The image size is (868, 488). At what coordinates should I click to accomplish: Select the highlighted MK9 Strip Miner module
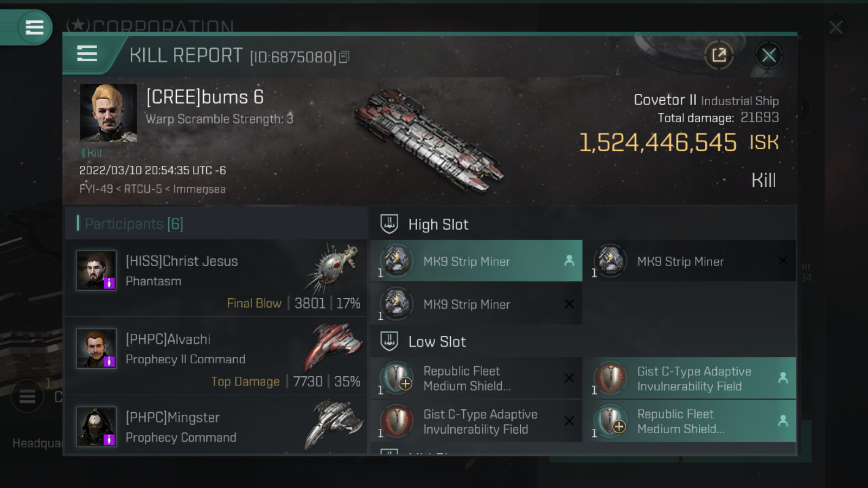[476, 261]
